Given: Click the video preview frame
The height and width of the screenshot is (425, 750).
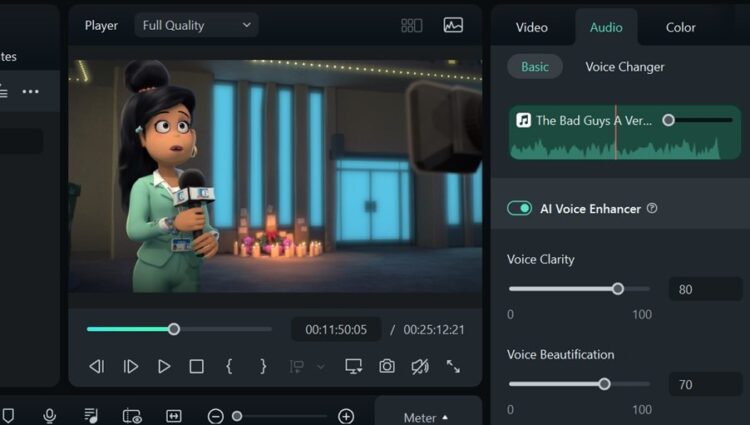Looking at the screenshot, I should pyautogui.click(x=275, y=176).
